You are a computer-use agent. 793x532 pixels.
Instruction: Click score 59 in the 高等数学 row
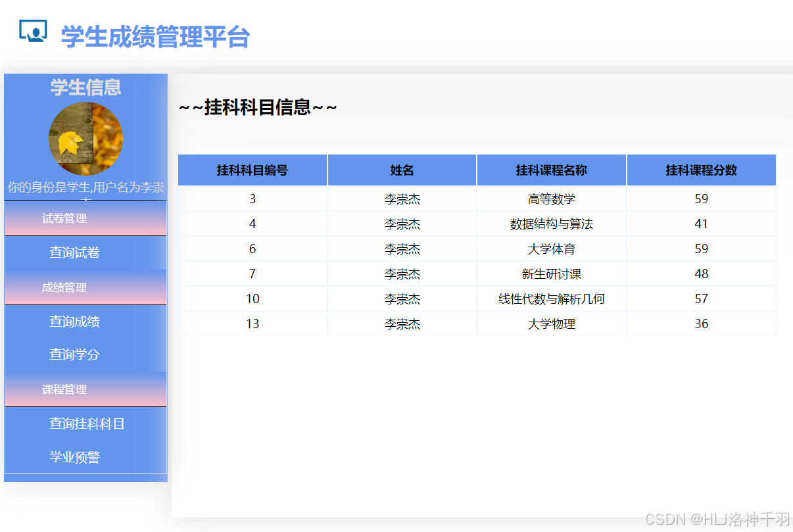coord(702,199)
